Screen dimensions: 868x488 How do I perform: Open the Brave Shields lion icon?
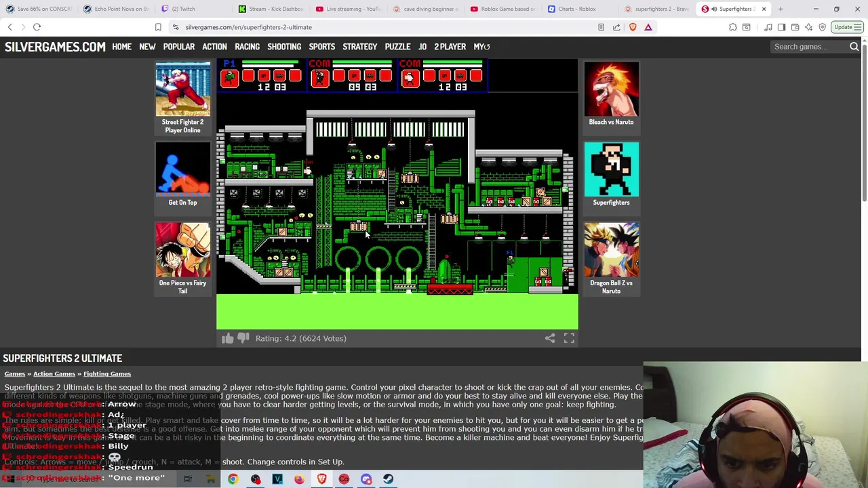[633, 27]
